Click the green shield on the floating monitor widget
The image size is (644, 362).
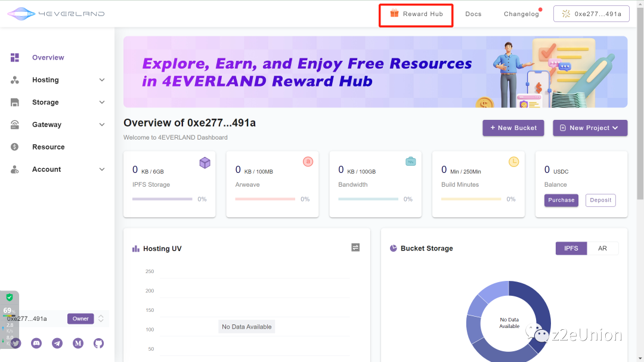click(10, 297)
